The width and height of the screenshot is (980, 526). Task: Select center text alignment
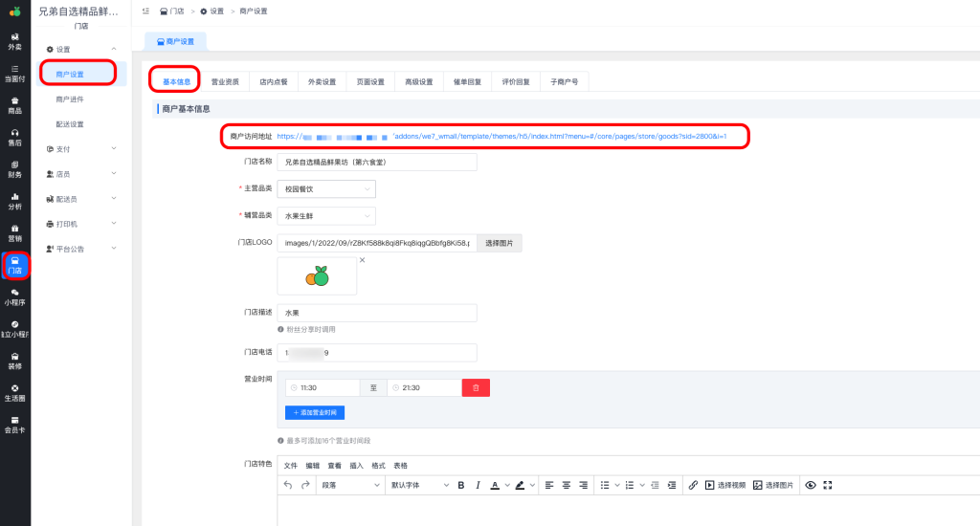pyautogui.click(x=567, y=486)
